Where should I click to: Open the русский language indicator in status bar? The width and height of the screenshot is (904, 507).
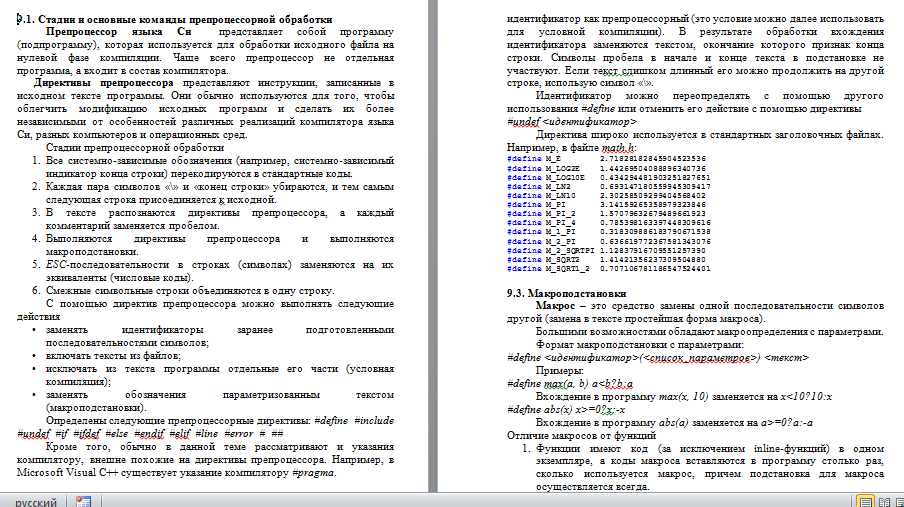(x=36, y=502)
